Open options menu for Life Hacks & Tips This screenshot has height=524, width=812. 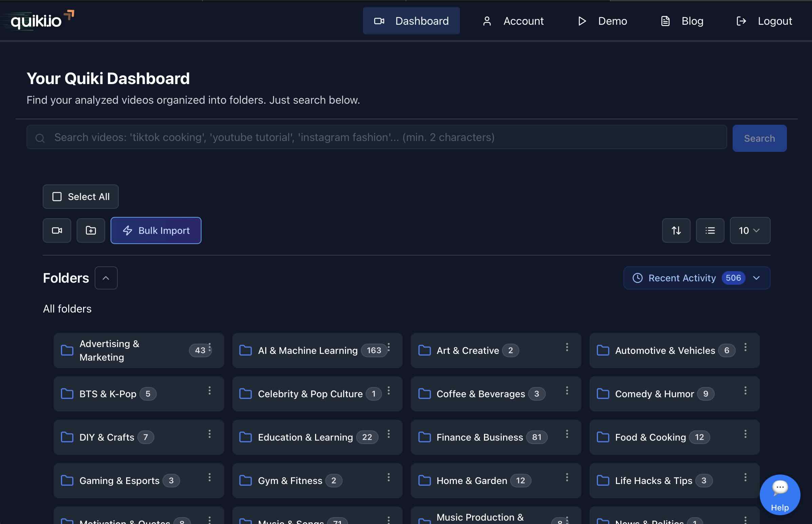point(745,477)
